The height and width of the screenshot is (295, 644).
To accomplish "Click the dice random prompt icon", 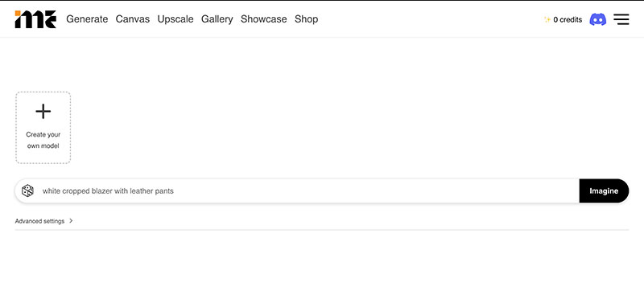I will pyautogui.click(x=27, y=191).
